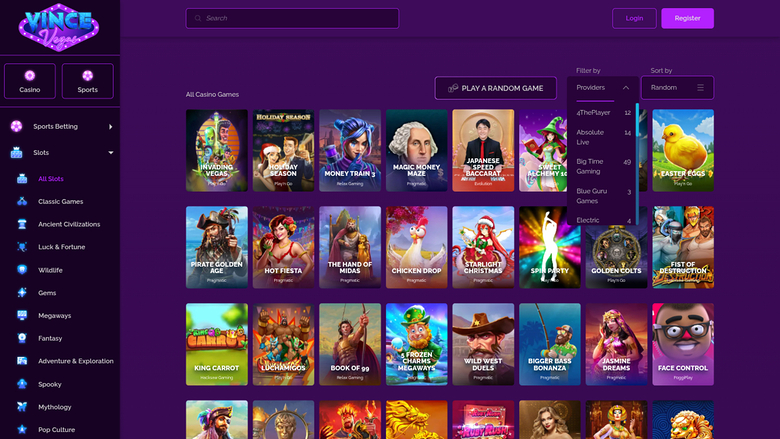Viewport: 780px width, 439px height.
Task: Click the search magnifier icon
Action: pyautogui.click(x=198, y=18)
